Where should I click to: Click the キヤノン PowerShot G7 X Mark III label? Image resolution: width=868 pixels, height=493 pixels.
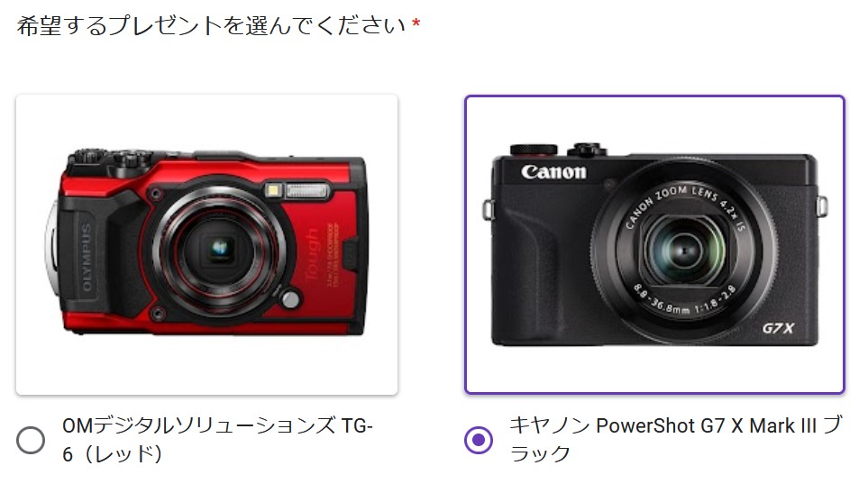[676, 439]
